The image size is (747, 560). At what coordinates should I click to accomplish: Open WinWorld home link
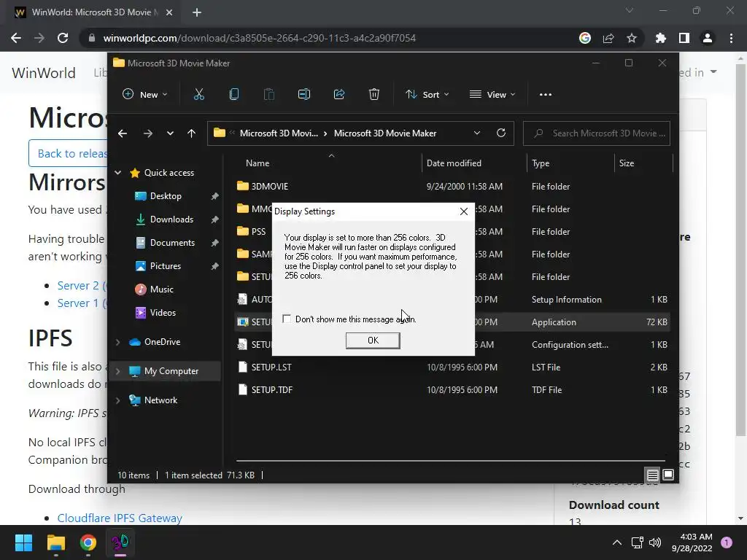click(44, 73)
